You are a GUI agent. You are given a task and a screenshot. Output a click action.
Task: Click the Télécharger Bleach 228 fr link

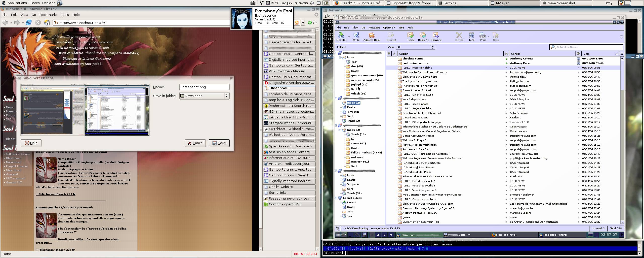tap(56, 194)
